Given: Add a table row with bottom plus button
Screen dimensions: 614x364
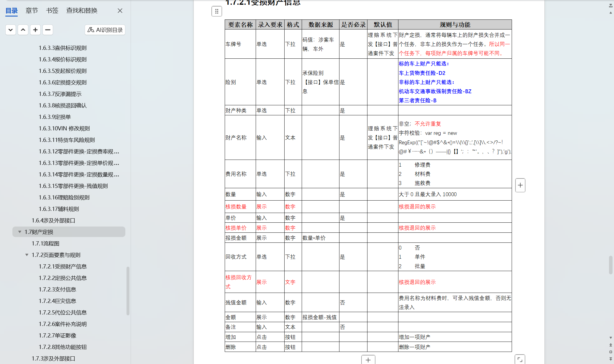Looking at the screenshot, I should pos(368,360).
